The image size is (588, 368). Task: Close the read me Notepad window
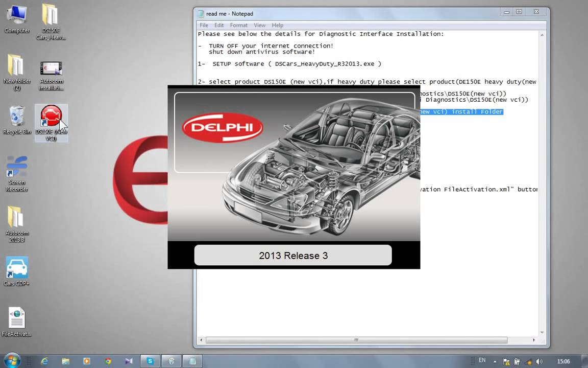[536, 12]
